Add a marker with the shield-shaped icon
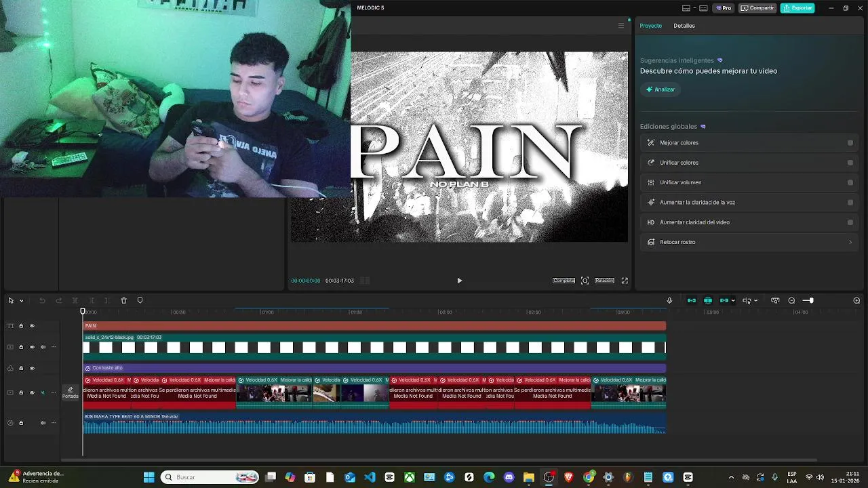Viewport: 868px width, 488px height. 140,300
